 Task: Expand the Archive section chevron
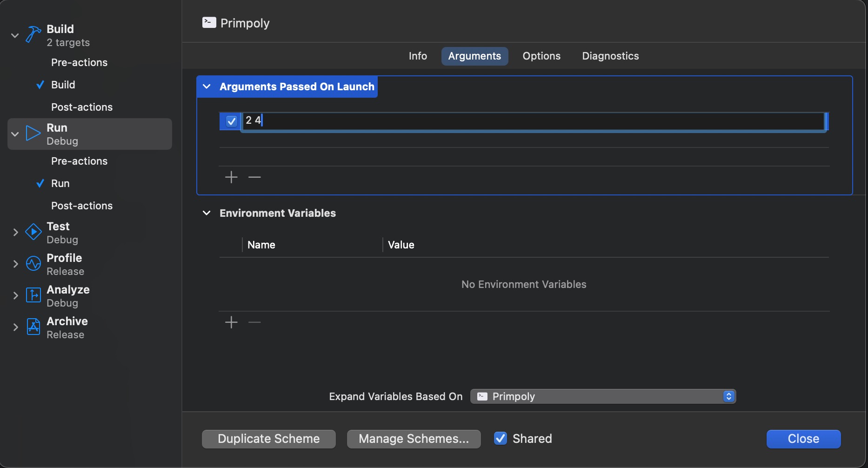(x=15, y=327)
